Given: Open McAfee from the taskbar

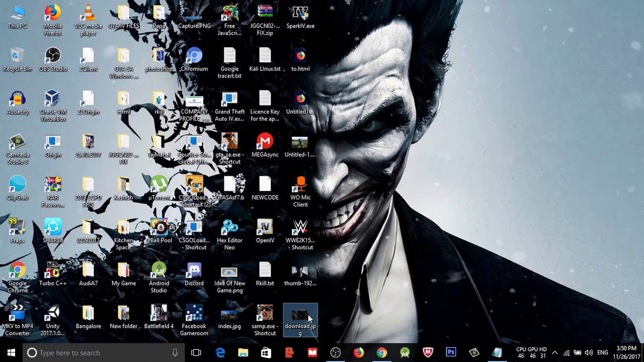Looking at the screenshot, I should pos(428,353).
